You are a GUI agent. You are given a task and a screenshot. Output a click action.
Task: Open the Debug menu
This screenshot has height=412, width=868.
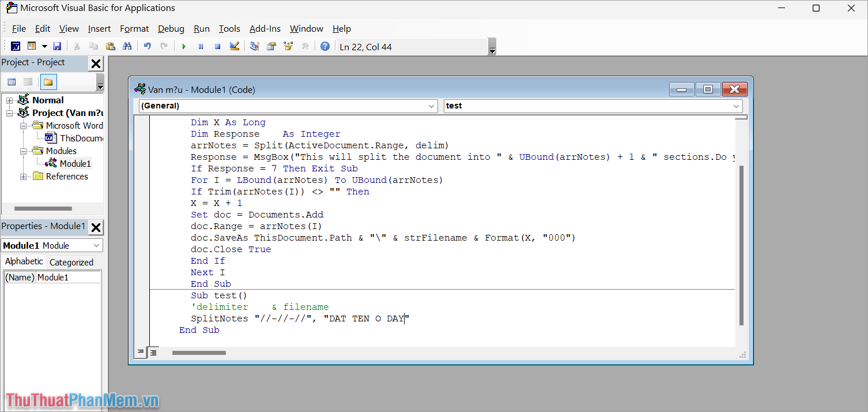coord(171,29)
